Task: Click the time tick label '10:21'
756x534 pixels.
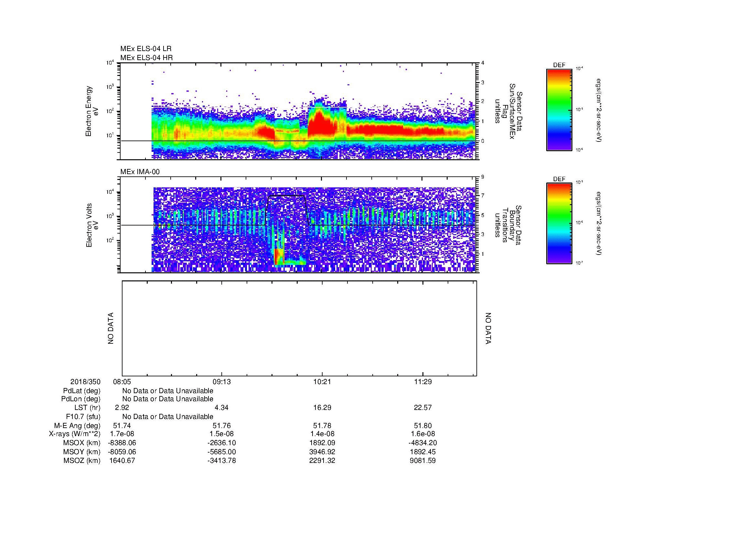Action: tap(322, 382)
